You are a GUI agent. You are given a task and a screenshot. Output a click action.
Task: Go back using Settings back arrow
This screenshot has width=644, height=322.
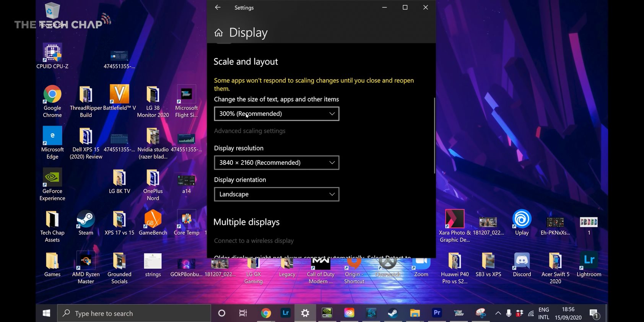click(x=218, y=8)
